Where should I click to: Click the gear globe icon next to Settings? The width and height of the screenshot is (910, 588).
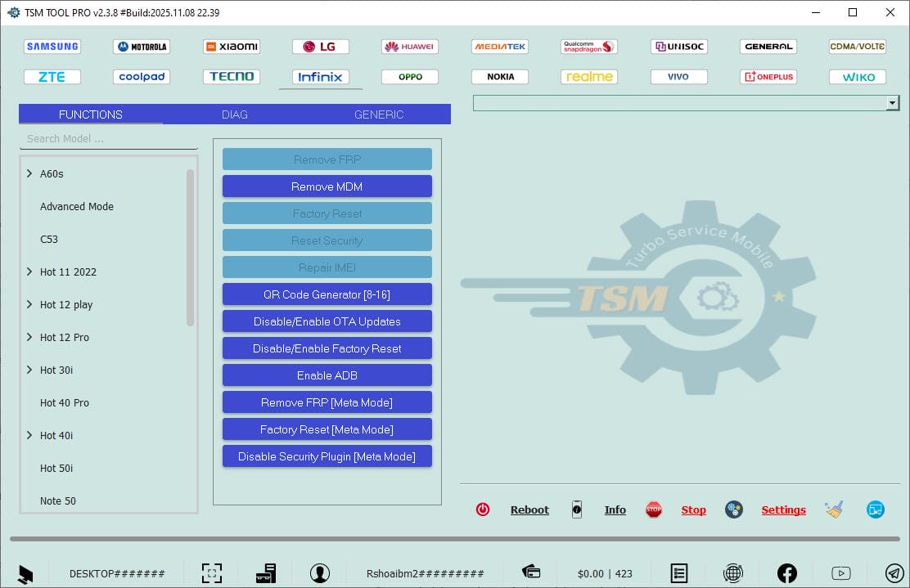click(x=733, y=509)
